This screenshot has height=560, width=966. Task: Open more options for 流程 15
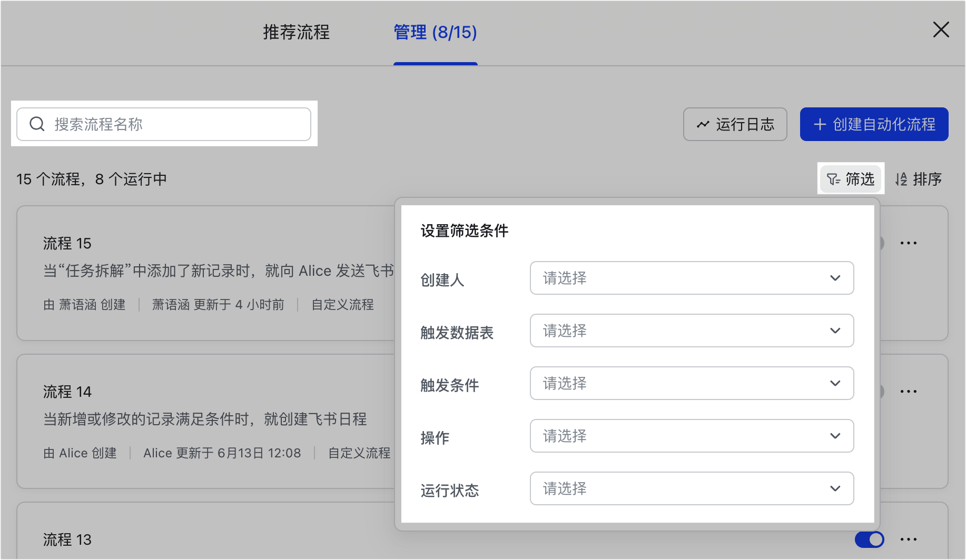pos(908,243)
